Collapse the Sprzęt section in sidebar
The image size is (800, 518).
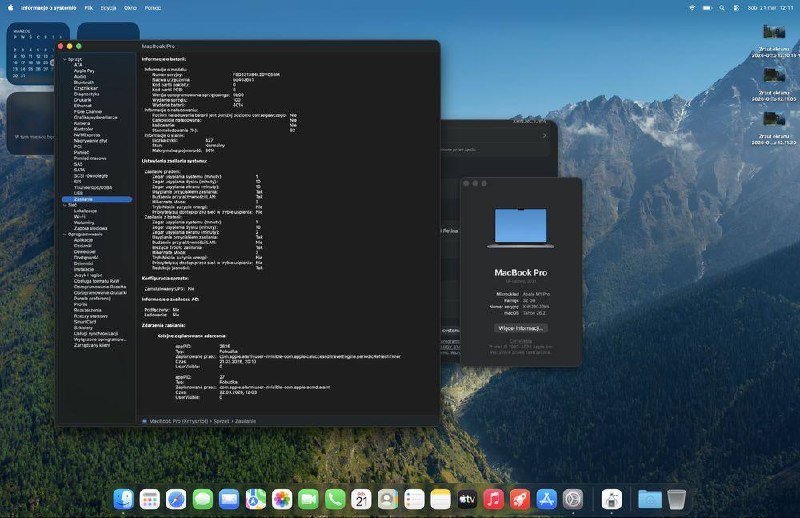point(65,59)
